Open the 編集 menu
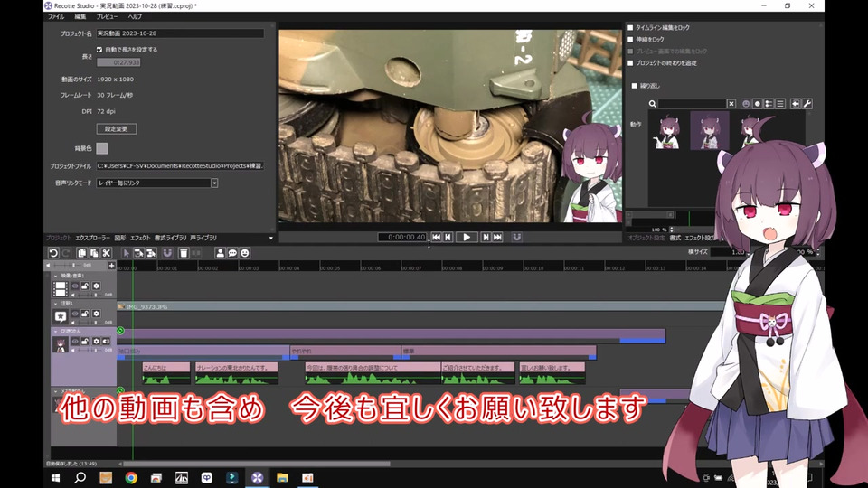This screenshot has height=488, width=868. [x=80, y=16]
